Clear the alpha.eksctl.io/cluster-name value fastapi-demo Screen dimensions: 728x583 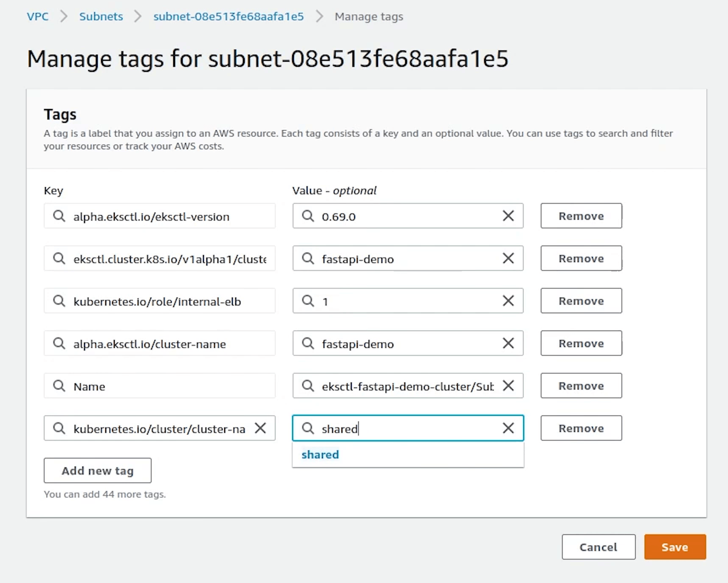click(x=508, y=343)
